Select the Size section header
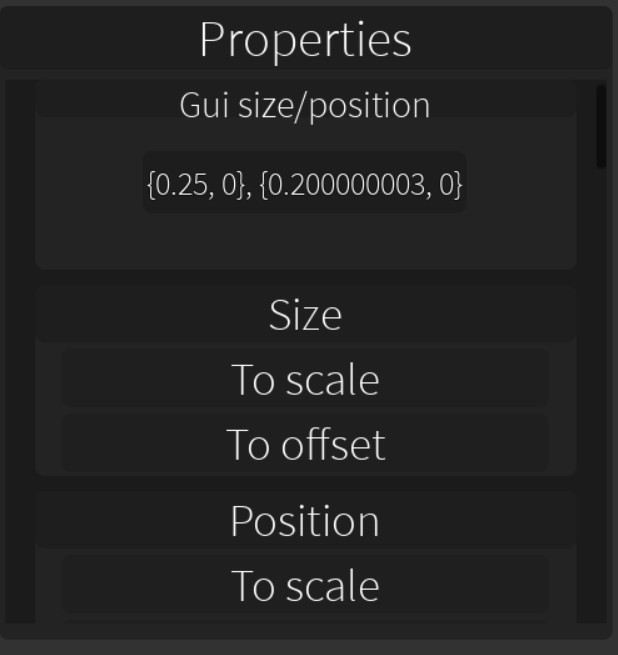The width and height of the screenshot is (618, 655). (x=305, y=315)
